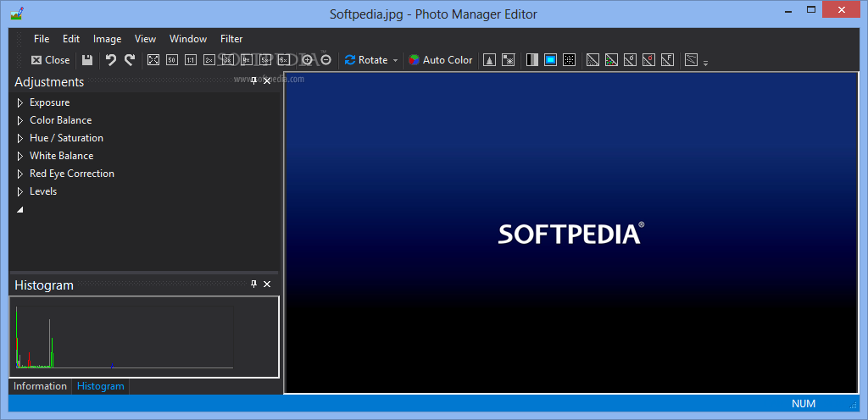Viewport: 868px width, 420px height.
Task: Click the last toolbar icon with slanted lines
Action: 691,59
